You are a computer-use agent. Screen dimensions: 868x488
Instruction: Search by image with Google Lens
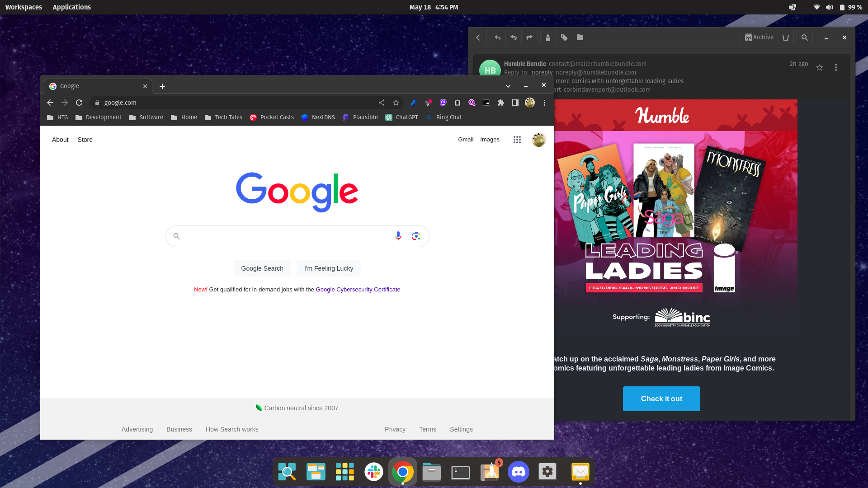click(x=416, y=236)
